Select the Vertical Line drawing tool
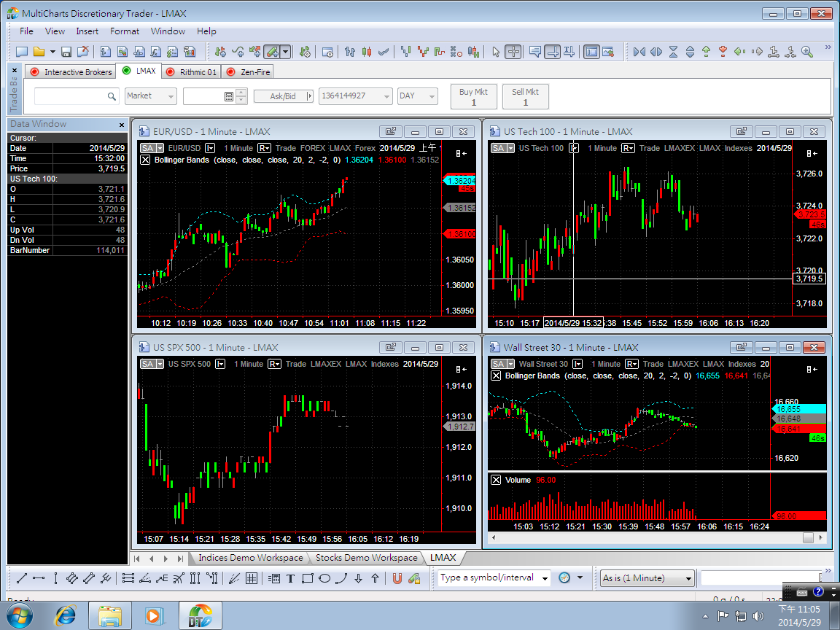840x630 pixels. (55, 578)
